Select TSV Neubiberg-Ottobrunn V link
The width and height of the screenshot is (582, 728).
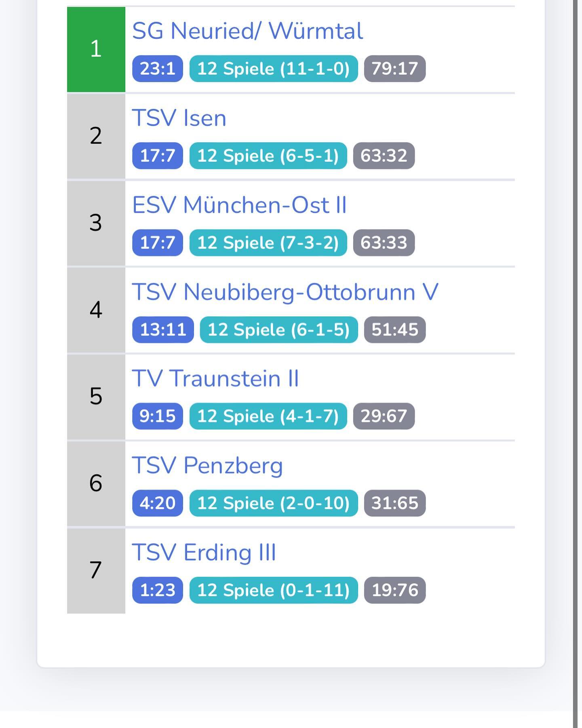coord(285,292)
